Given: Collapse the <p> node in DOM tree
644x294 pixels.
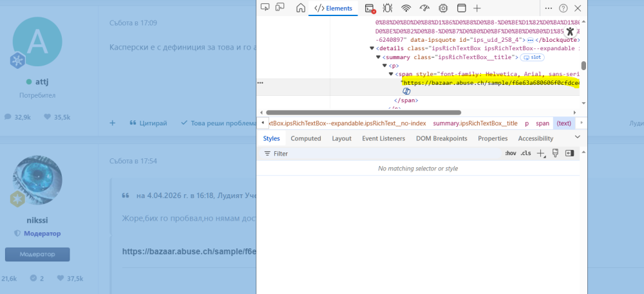Looking at the screenshot, I should [384, 66].
